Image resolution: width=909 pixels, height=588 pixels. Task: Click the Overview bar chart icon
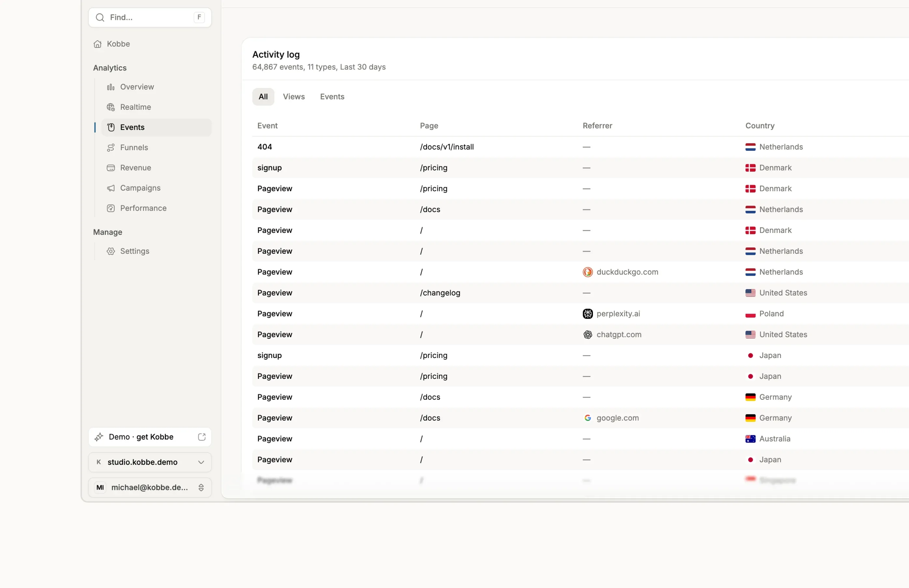pos(111,87)
